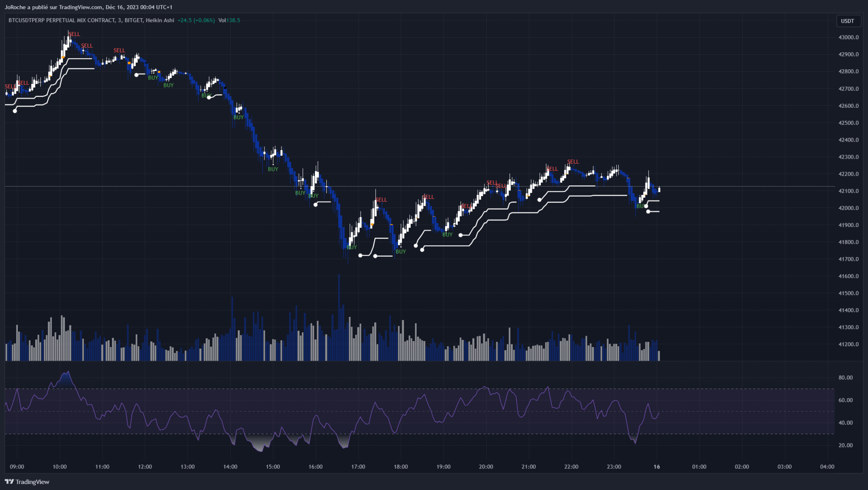
Task: Click the 80.00 RSI scale label
Action: [x=846, y=378]
